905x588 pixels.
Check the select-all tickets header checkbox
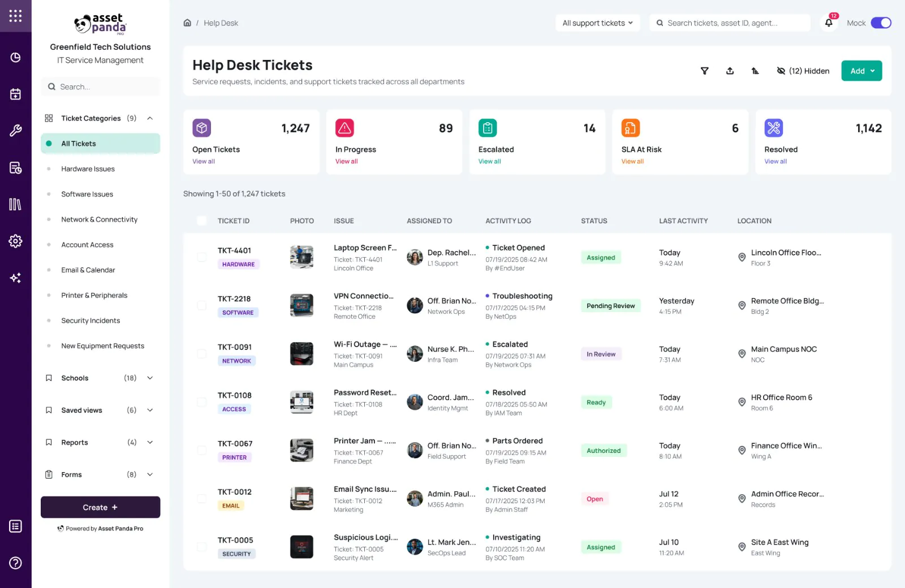[x=201, y=220]
